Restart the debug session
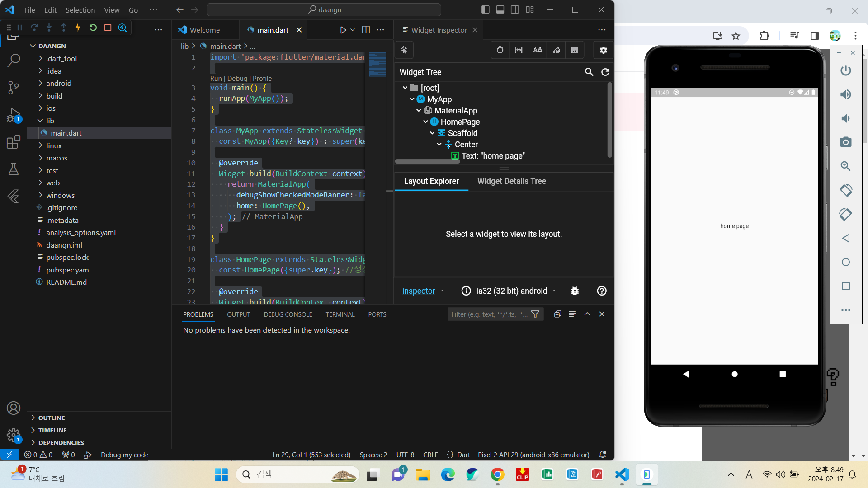Image resolution: width=868 pixels, height=488 pixels. tap(93, 28)
